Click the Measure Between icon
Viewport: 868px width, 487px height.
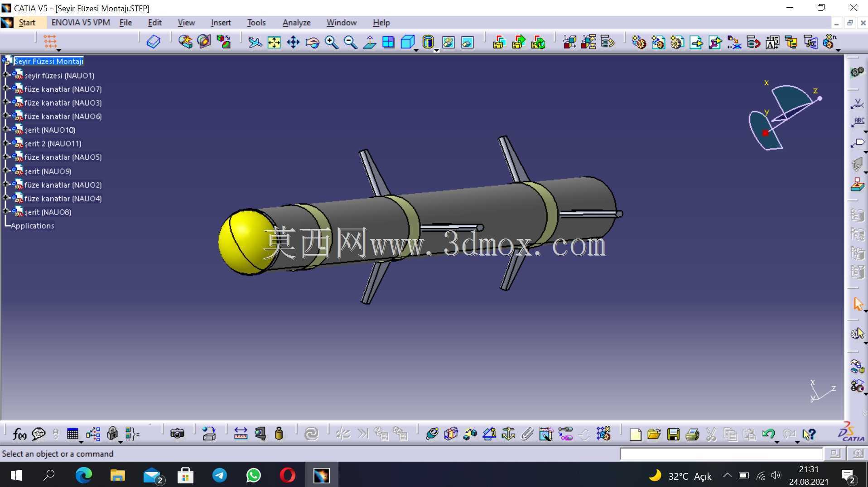[241, 434]
